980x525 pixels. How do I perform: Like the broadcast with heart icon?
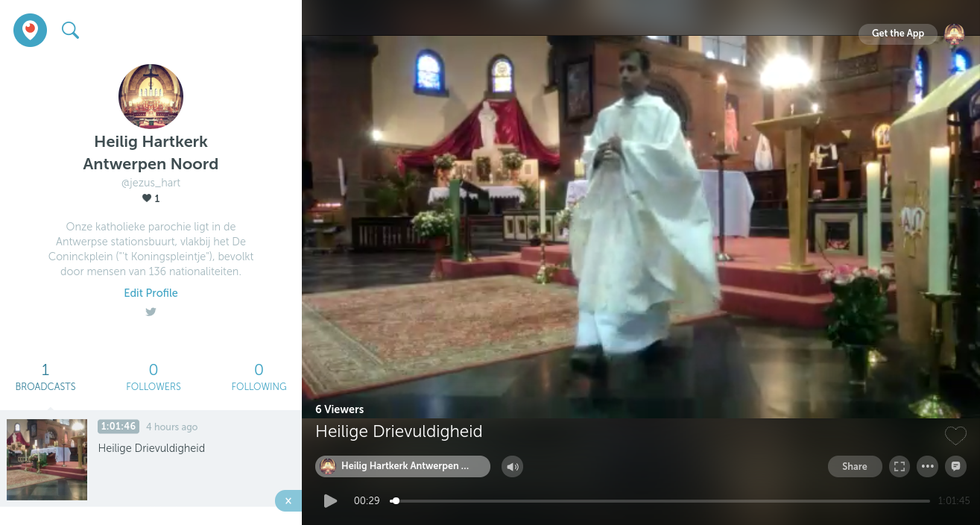pyautogui.click(x=955, y=436)
